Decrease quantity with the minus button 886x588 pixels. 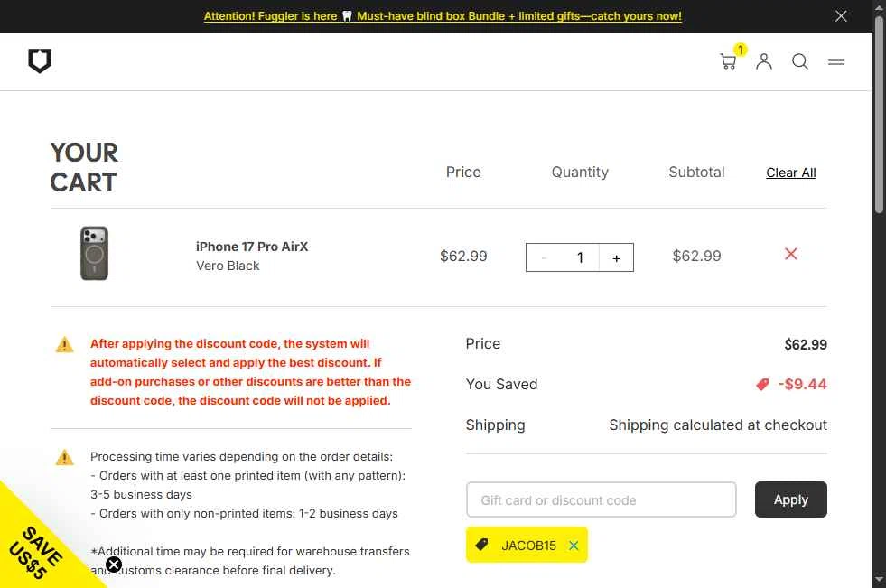(544, 257)
